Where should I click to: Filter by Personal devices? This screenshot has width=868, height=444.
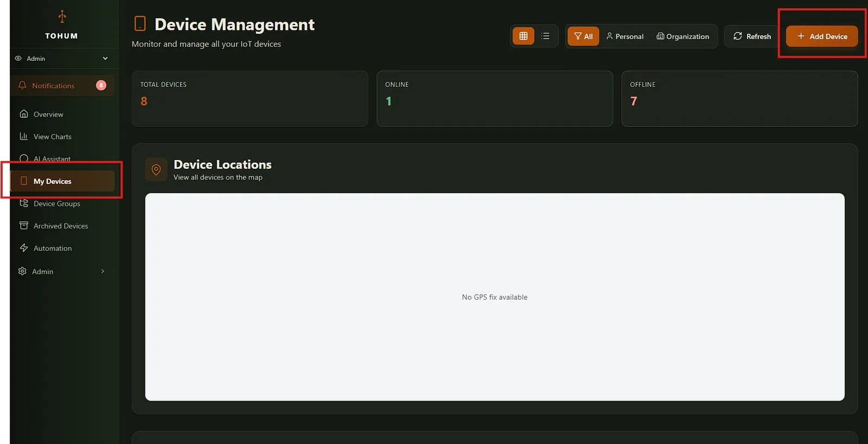coord(625,36)
